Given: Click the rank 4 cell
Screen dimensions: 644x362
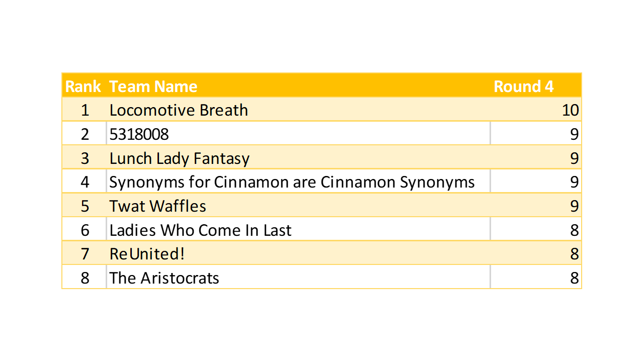Looking at the screenshot, I should point(85,182).
